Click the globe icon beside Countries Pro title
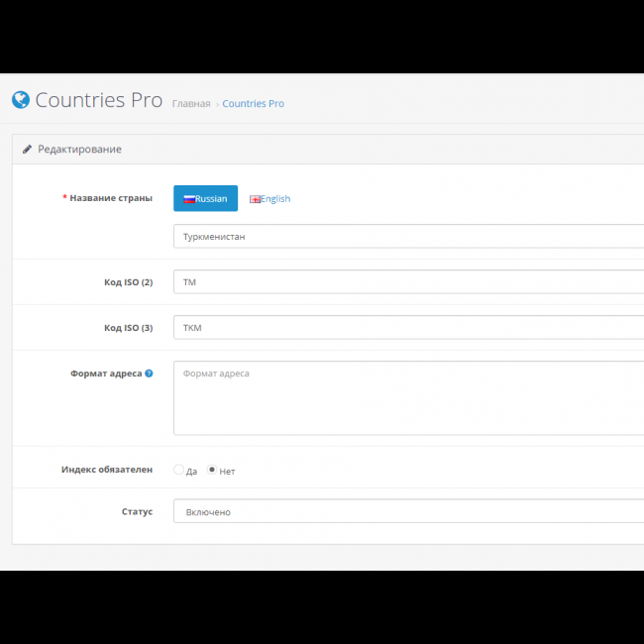 coord(20,100)
